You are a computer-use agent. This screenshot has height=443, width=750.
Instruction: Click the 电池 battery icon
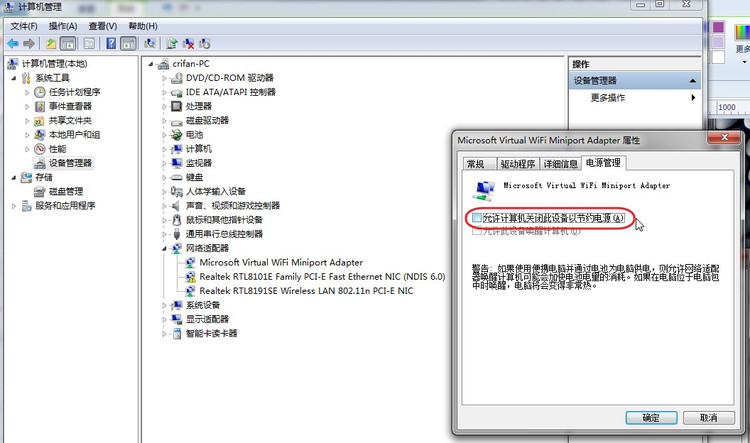176,135
